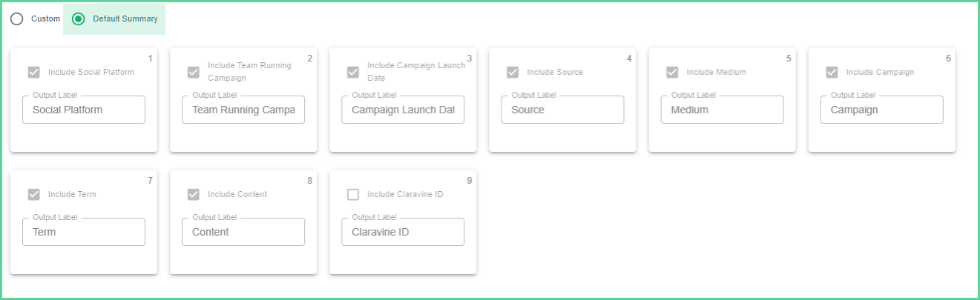Viewport: 980px width, 300px height.
Task: Click the Claravine ID output label field
Action: 403,232
